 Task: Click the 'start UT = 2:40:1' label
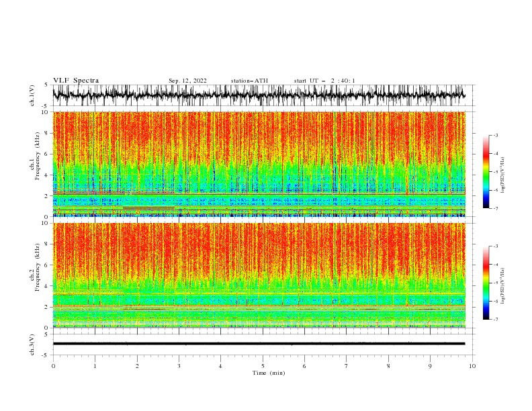click(324, 81)
